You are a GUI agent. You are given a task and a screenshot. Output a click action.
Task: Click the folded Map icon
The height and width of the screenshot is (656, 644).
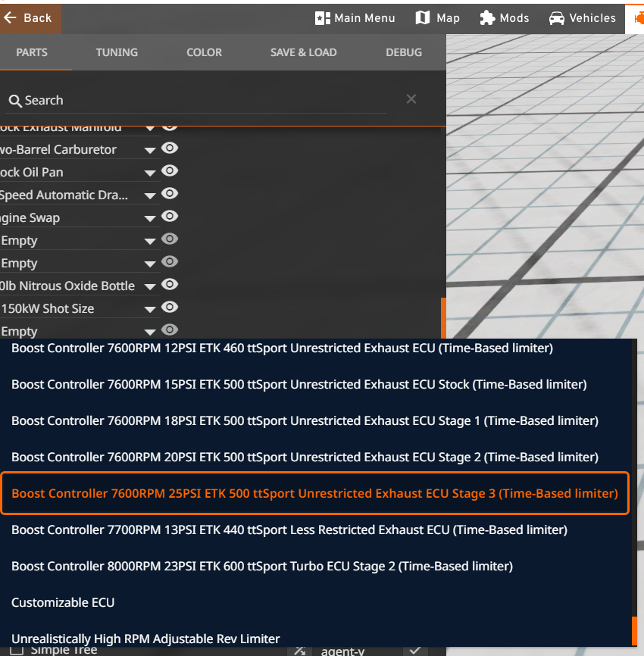423,18
